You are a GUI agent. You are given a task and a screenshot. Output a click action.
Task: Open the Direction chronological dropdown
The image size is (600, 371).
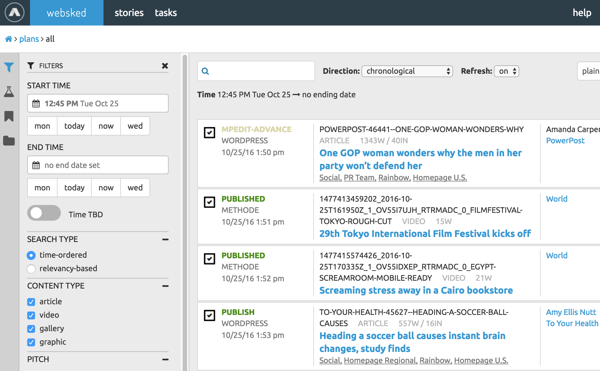[407, 71]
